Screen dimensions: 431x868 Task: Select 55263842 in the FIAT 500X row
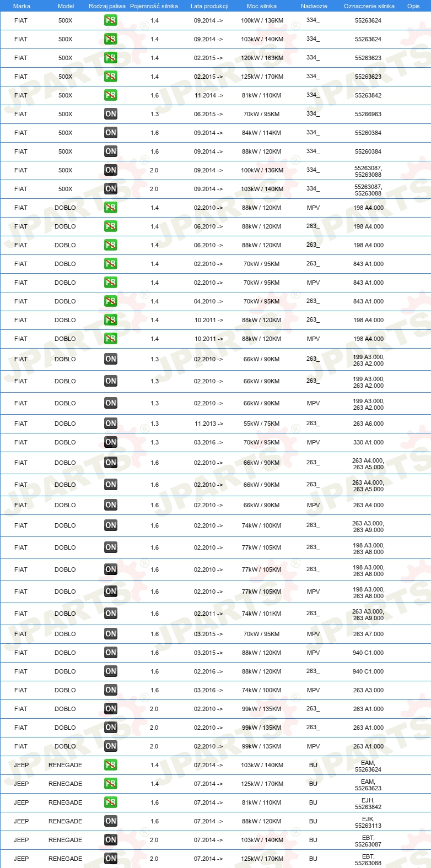tap(368, 95)
